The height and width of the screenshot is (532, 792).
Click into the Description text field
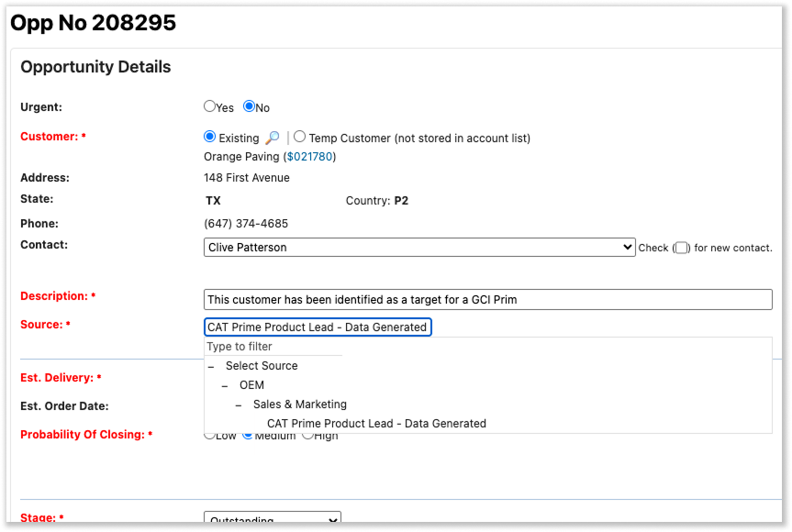point(487,300)
